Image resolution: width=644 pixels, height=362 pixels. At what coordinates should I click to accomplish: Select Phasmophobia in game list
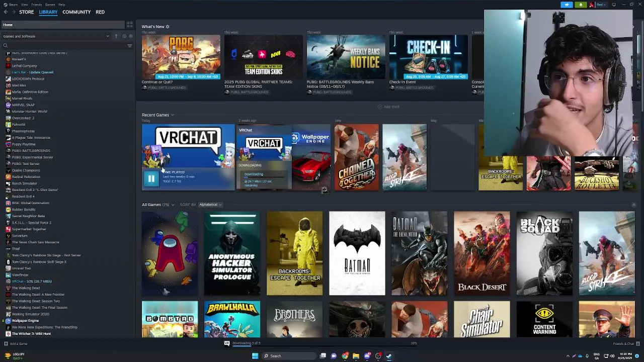(x=23, y=131)
